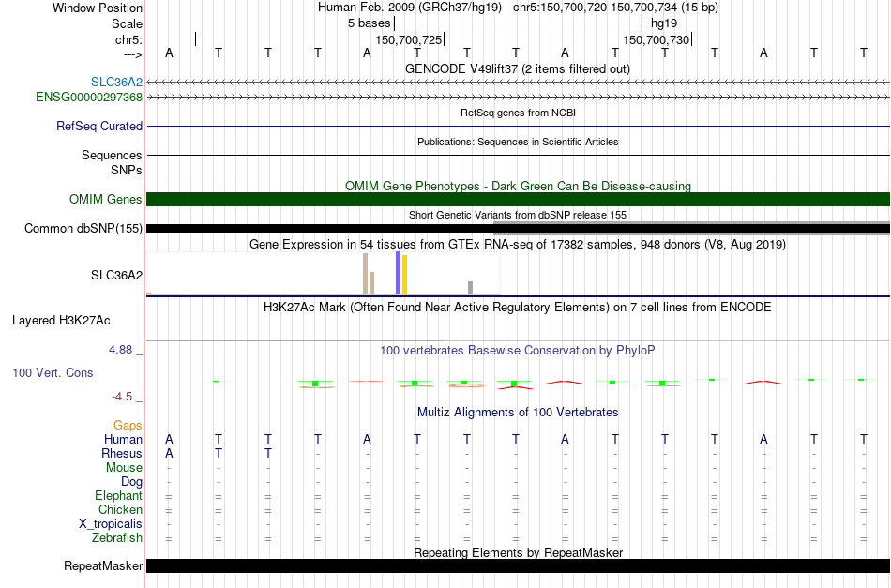Click the gray bar in GTEx chart
Viewport: 891px width, 588px height.
(471, 288)
